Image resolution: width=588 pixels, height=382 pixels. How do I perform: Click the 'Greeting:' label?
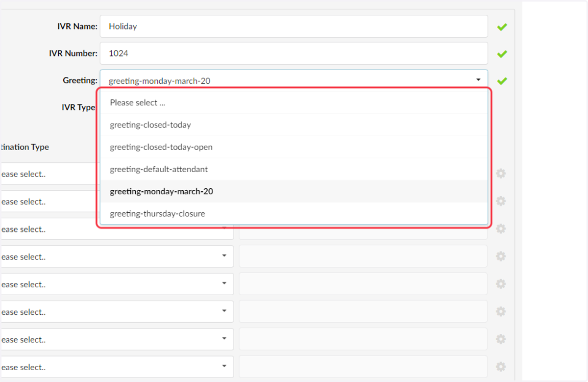point(80,80)
